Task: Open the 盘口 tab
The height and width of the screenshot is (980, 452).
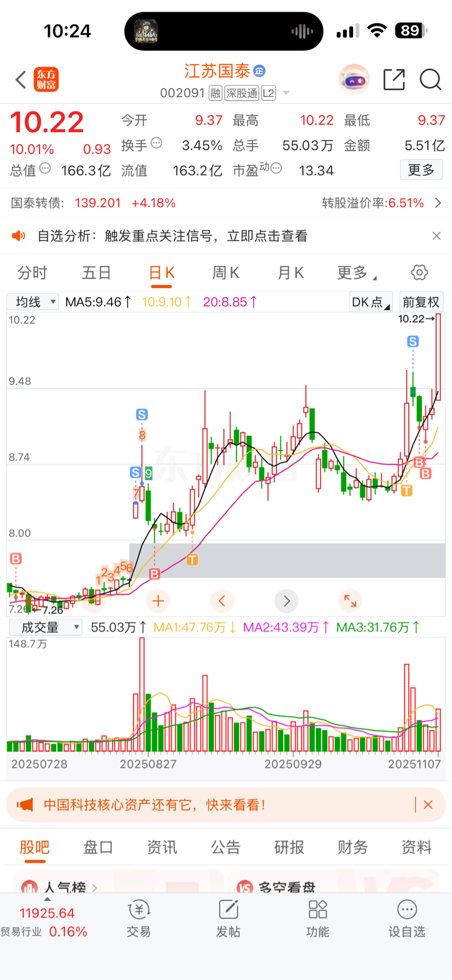Action: [x=98, y=847]
